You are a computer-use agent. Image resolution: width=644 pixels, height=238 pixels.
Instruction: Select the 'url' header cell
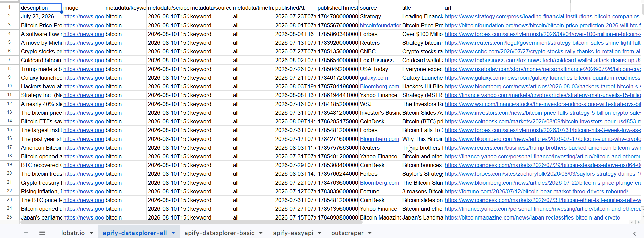464,8
